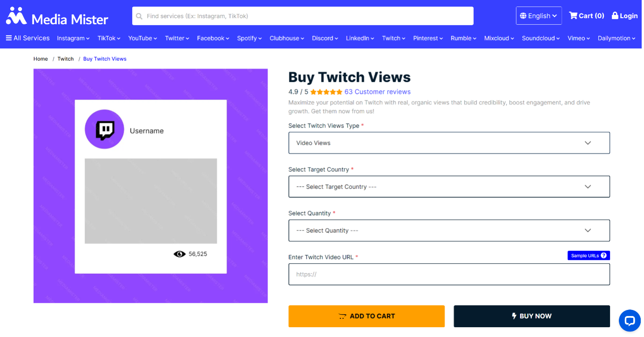
Task: Expand the TikTok menu
Action: [x=109, y=38]
